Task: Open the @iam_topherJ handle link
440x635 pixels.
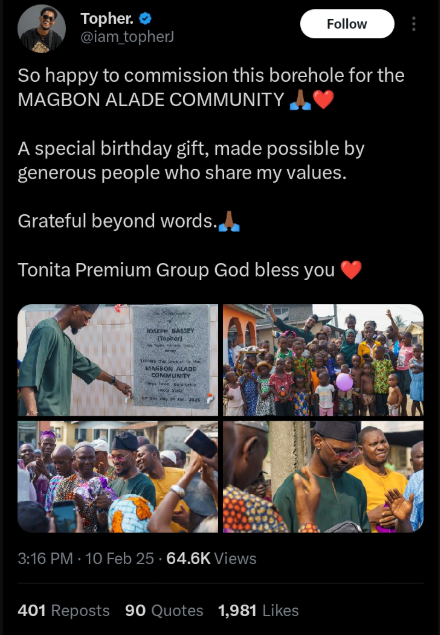Action: click(127, 37)
